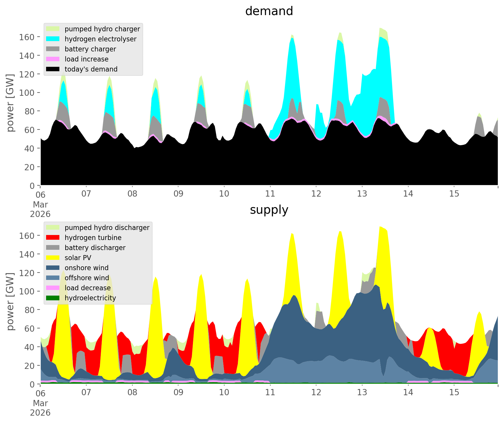Screen dimensions: 504x423
Task: Click the Mar 2026 label below demand chart
Action: click(x=40, y=209)
